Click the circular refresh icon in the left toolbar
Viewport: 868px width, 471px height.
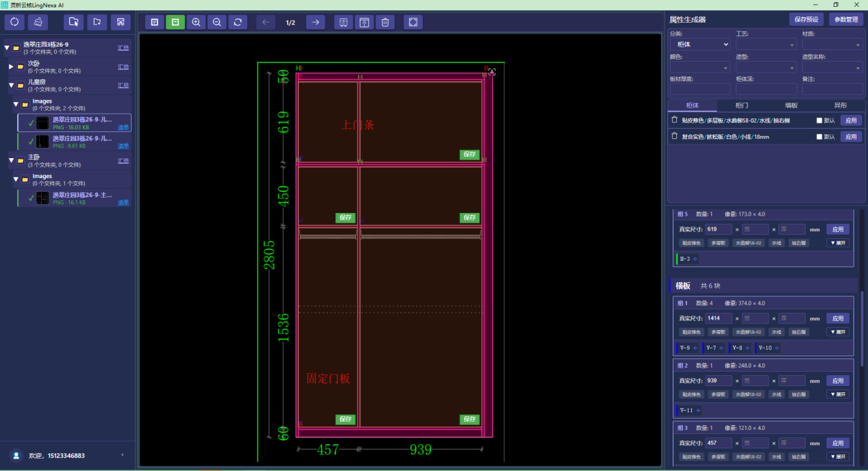pos(14,23)
